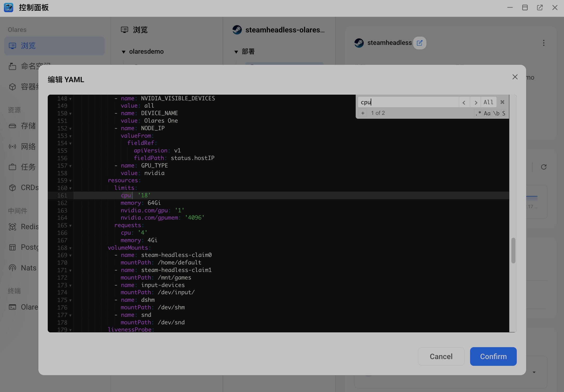Viewport: 564px width, 392px height.
Task: Open window in new window icon
Action: pos(540,8)
